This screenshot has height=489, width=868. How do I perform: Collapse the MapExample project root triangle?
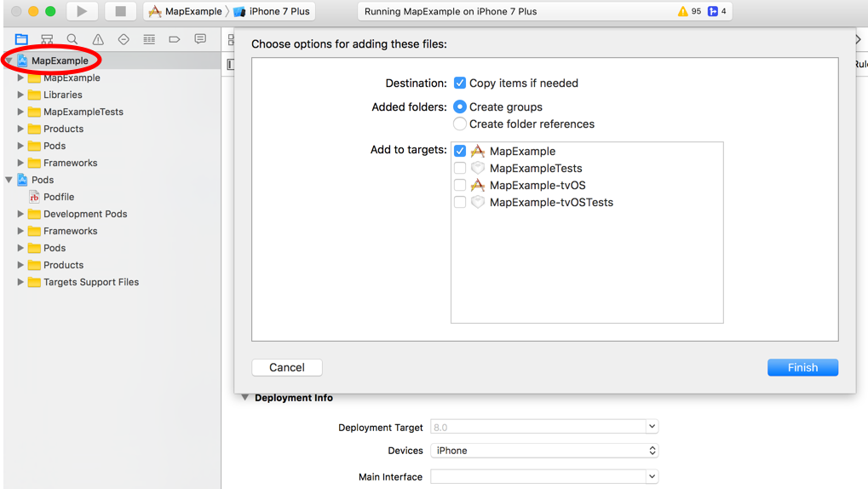point(9,60)
